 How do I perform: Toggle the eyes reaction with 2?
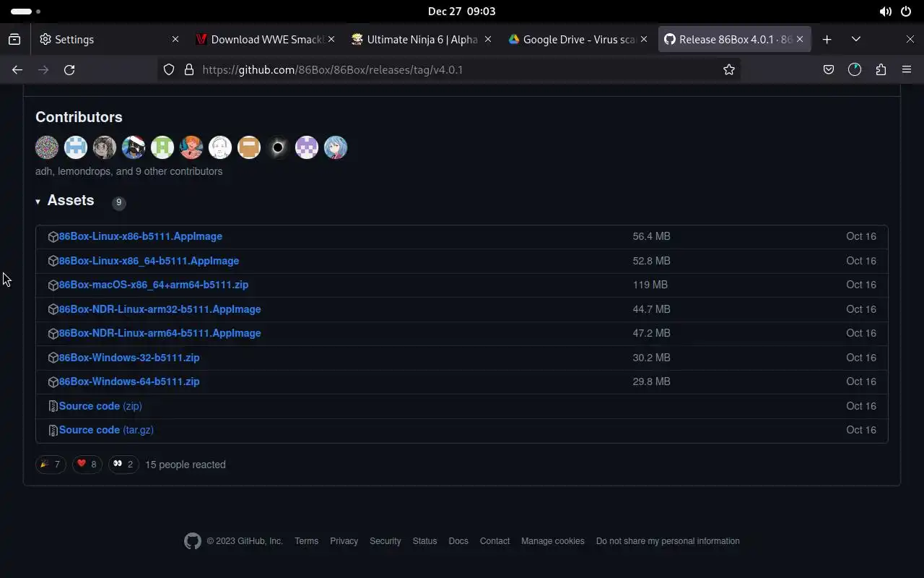click(123, 464)
